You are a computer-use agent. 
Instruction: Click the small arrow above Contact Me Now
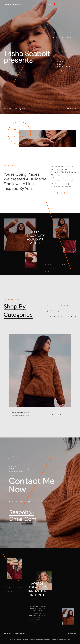point(11,476)
